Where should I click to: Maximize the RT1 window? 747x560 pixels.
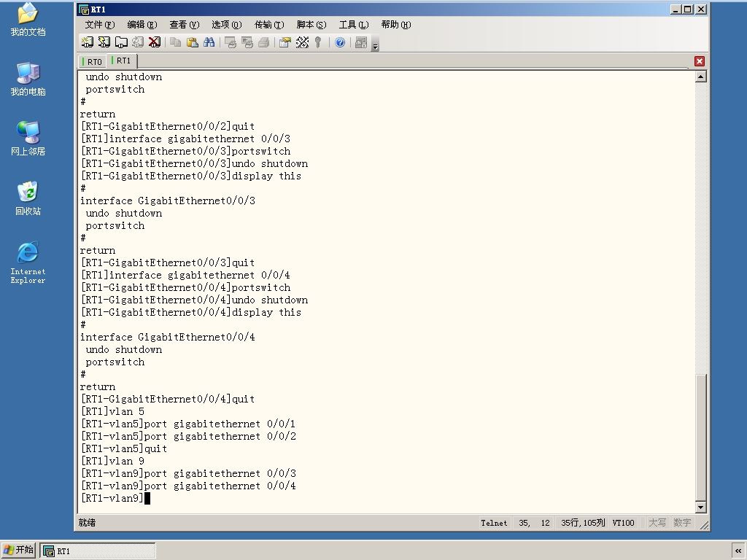click(x=688, y=9)
